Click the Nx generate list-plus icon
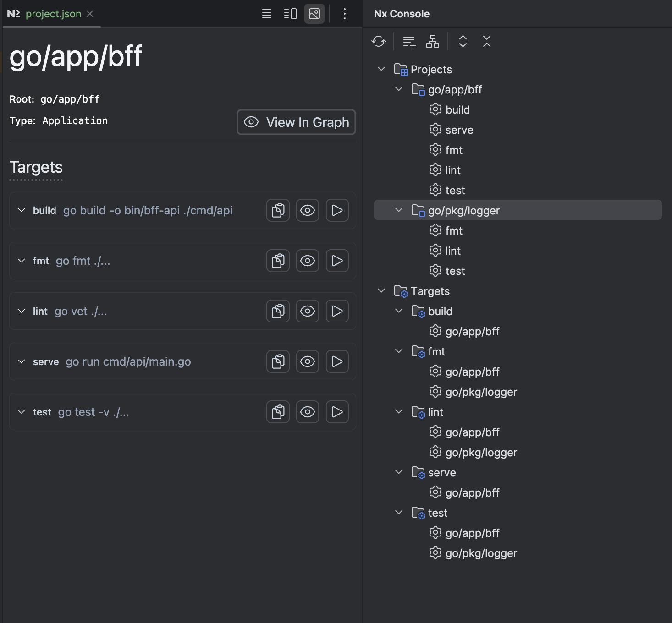 click(x=409, y=42)
